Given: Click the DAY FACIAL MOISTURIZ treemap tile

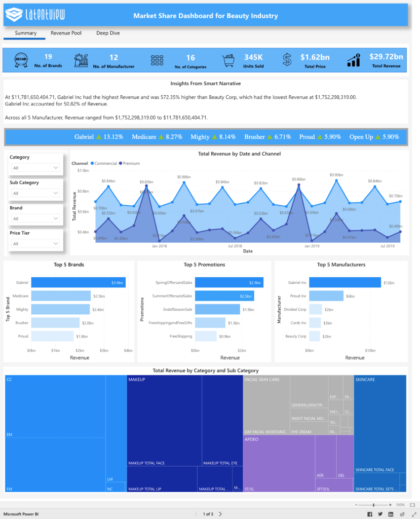Looking at the screenshot, I should click(266, 405).
